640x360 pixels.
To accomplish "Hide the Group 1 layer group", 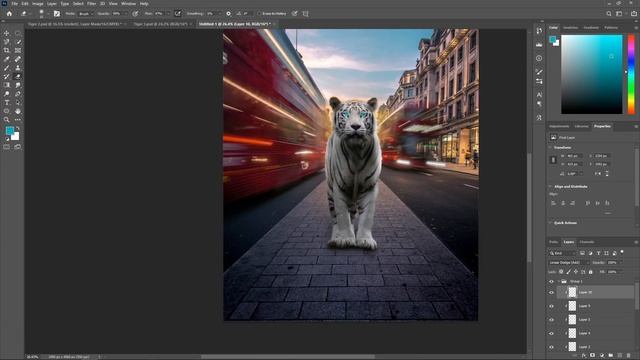I will [x=551, y=282].
